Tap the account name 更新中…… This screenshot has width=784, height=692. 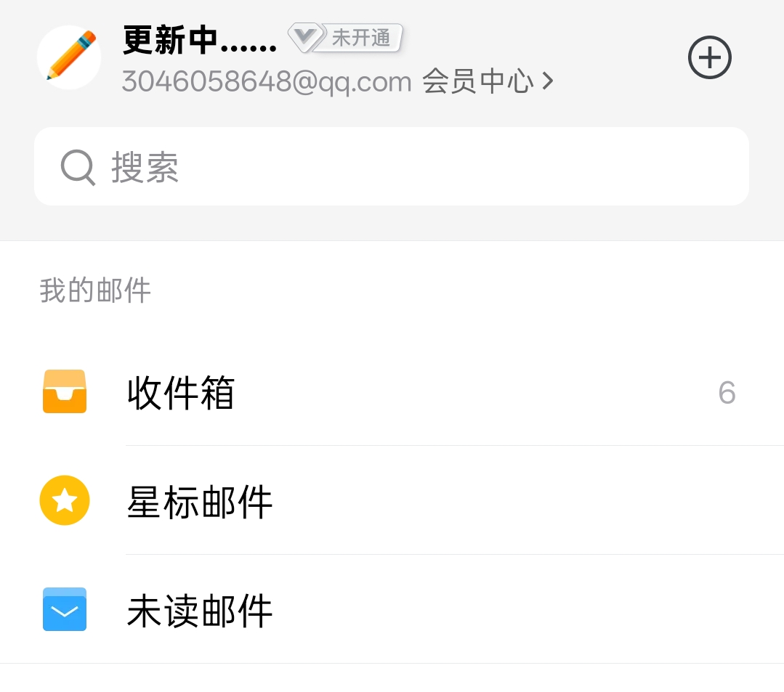(x=200, y=41)
